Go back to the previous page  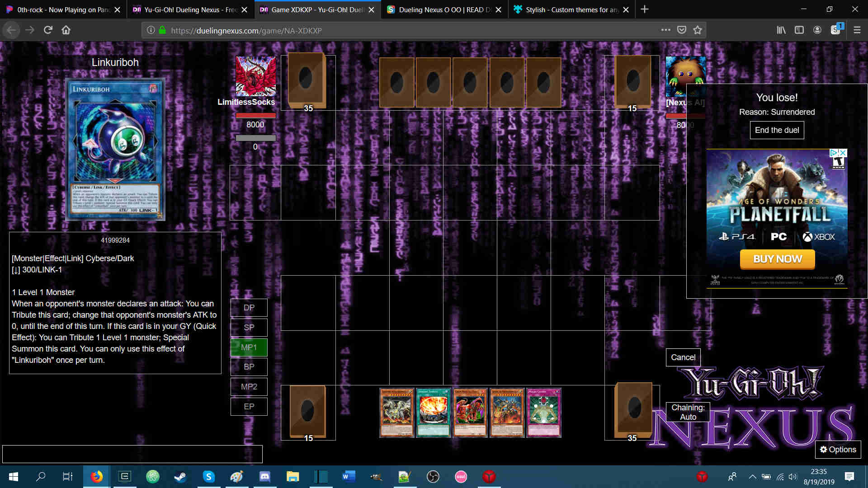11,30
